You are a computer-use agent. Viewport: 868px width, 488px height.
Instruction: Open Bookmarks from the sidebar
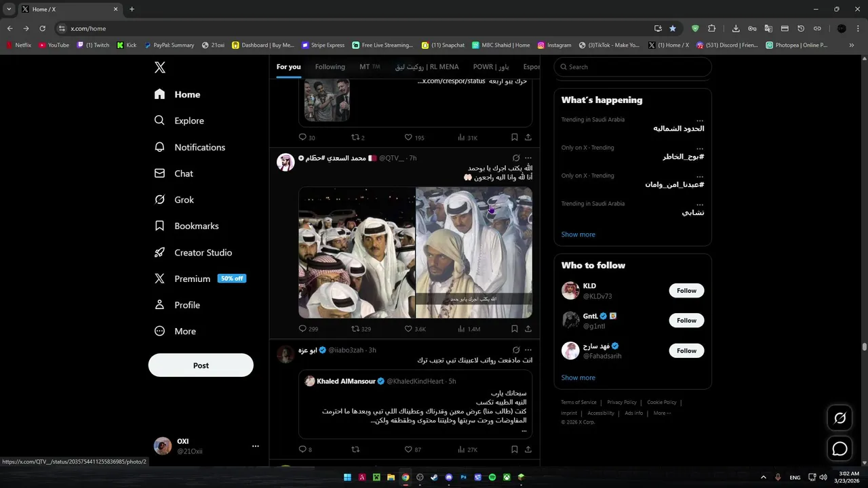point(186,226)
